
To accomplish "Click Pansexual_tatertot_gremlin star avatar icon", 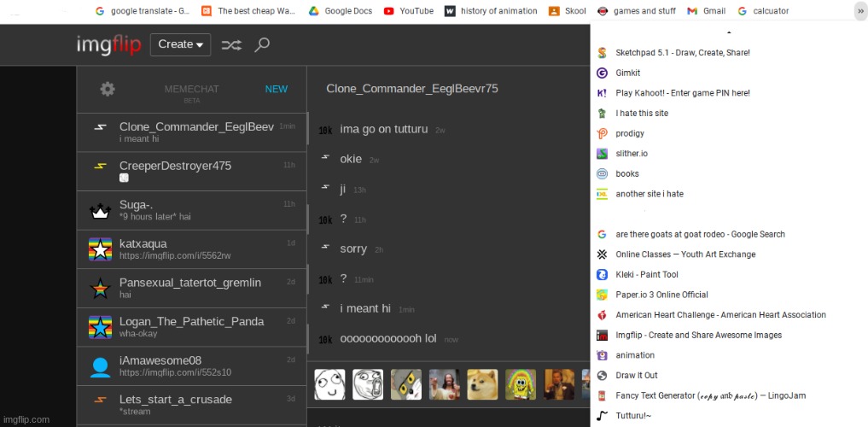I will pos(100,288).
